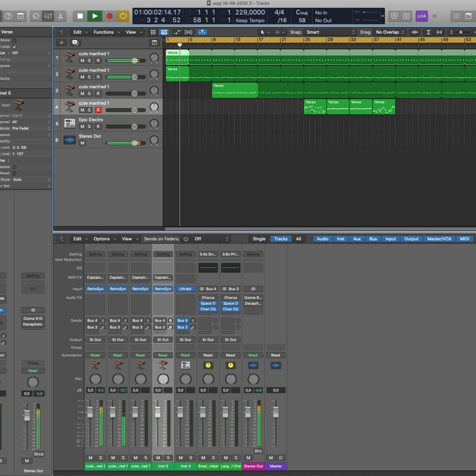Viewport: 476px width, 476px height.
Task: Click the red Record button
Action: pyautogui.click(x=109, y=16)
